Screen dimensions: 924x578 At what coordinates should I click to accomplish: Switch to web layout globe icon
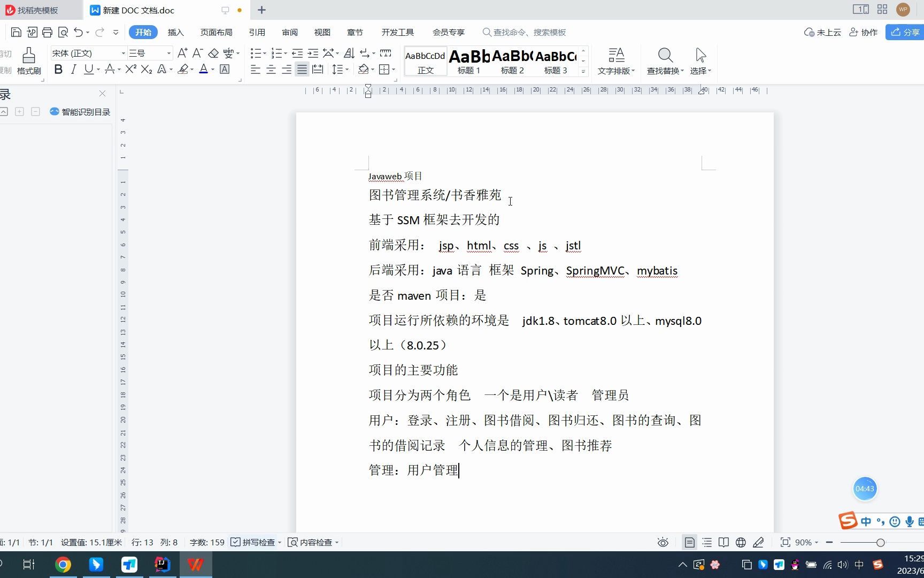(741, 542)
